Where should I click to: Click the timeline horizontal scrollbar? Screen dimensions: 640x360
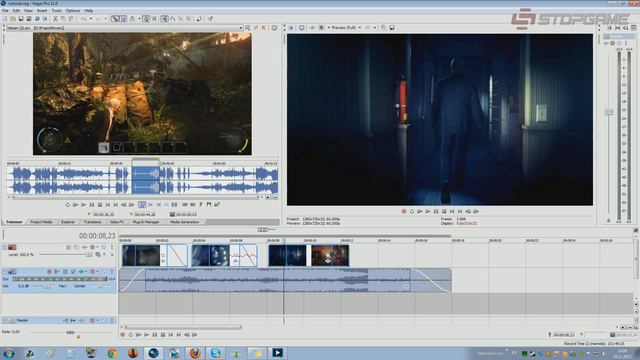point(182,327)
